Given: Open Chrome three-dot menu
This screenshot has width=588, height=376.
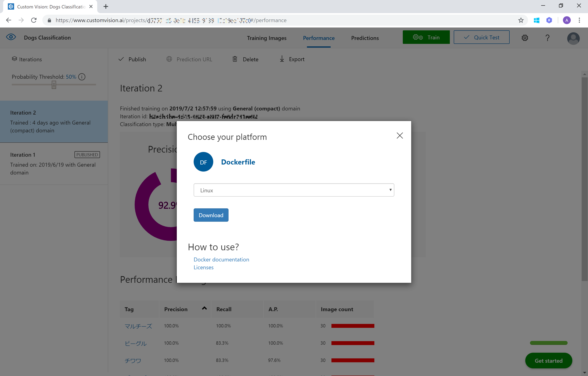Looking at the screenshot, I should point(579,20).
